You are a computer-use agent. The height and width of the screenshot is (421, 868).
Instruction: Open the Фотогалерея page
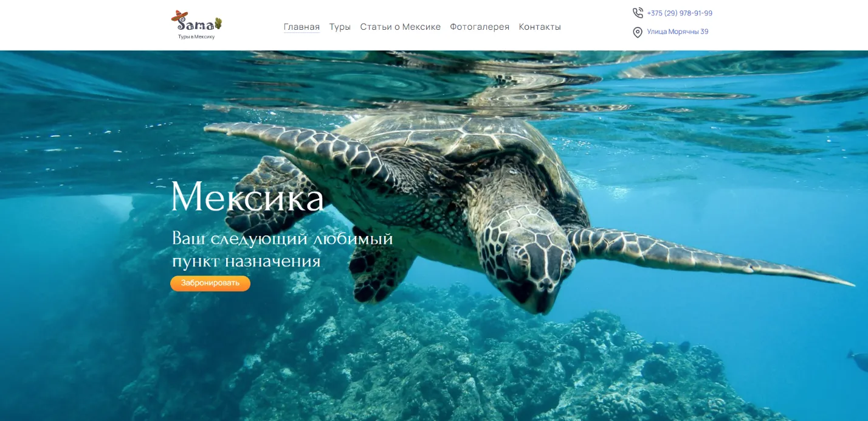coord(480,27)
